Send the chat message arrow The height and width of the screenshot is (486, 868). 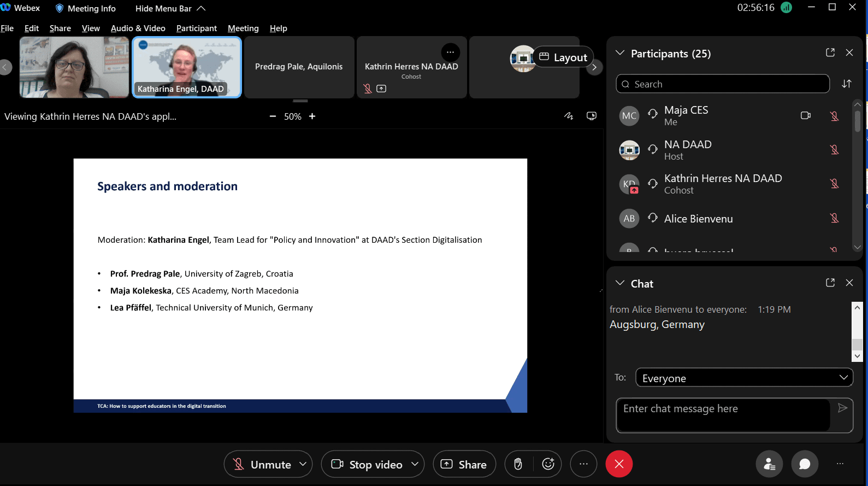pyautogui.click(x=842, y=408)
